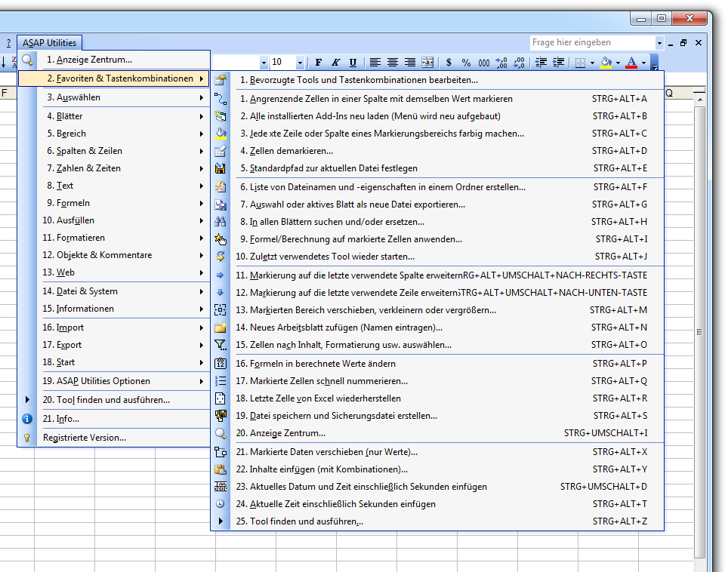Screen dimensions: 728x572
Task: Click clock icon for Aktuelle Zeit einfügen
Action: point(221,504)
